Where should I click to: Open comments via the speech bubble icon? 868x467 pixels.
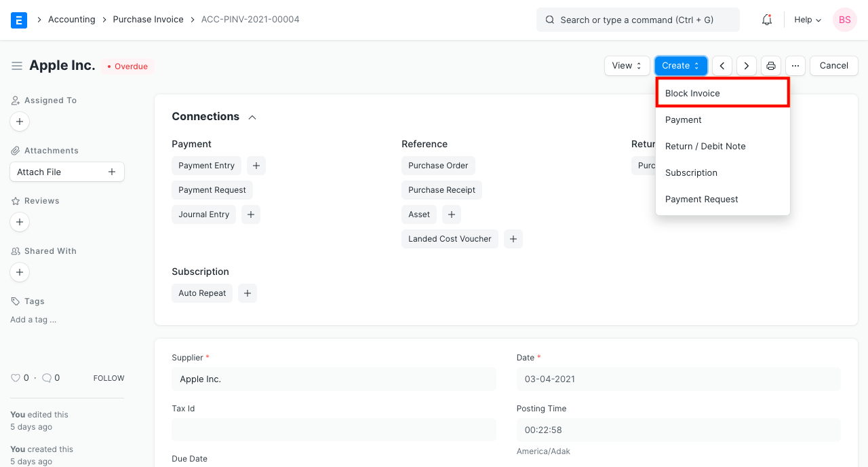tap(46, 377)
